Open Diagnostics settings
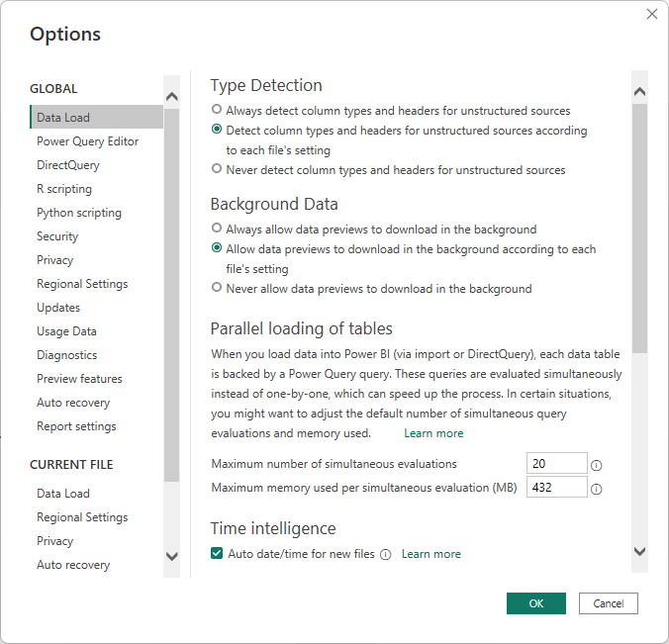669x644 pixels. point(67,355)
